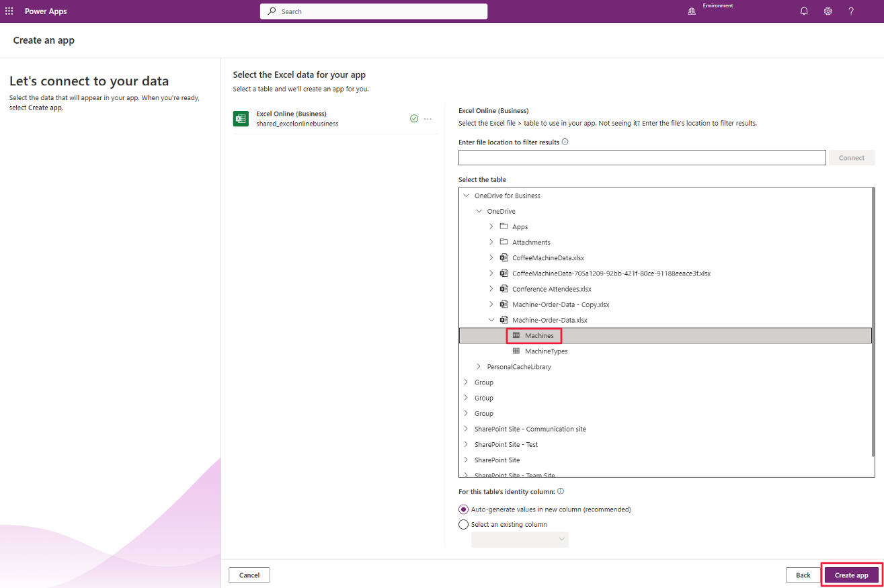Click the Machine-Order-Data - Copy.xlsx name

(561, 304)
